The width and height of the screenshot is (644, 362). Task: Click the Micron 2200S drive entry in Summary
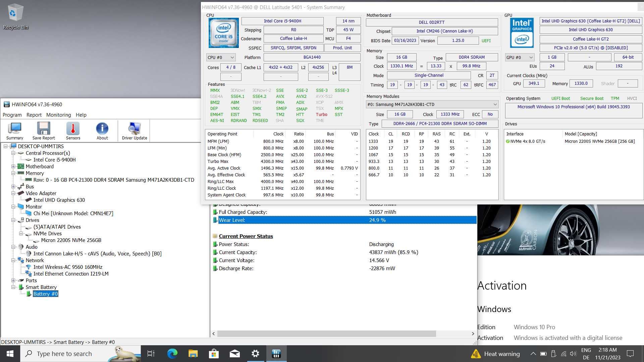(573, 141)
